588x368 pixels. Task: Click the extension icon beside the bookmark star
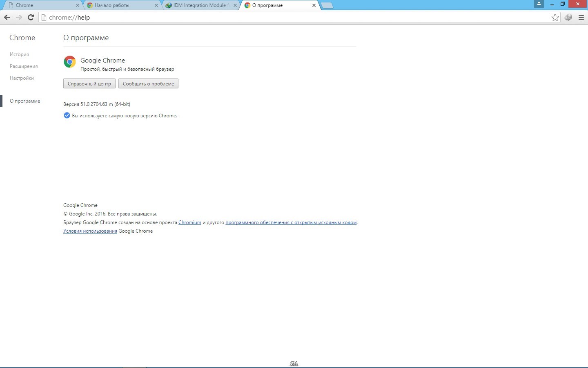pyautogui.click(x=568, y=17)
